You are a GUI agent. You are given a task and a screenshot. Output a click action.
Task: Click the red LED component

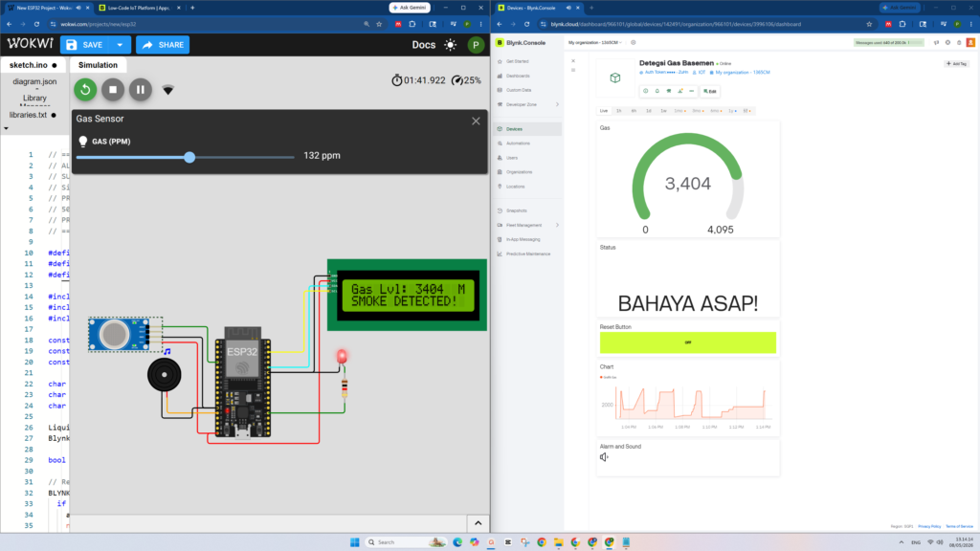pyautogui.click(x=342, y=357)
